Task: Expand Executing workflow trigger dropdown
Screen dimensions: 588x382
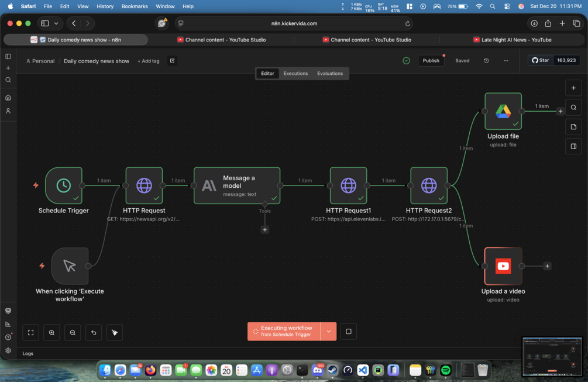Action: pyautogui.click(x=328, y=331)
